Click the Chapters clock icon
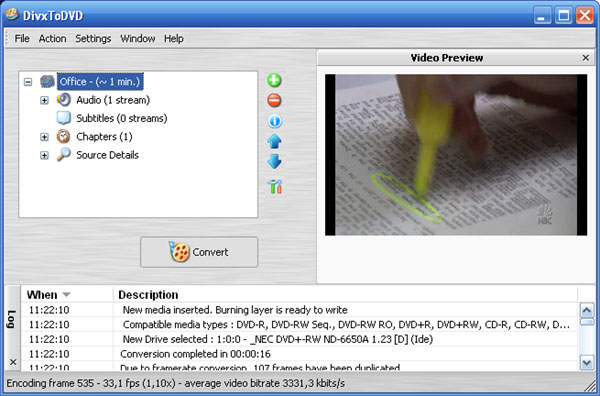Screen dimensions: 600x396 [x=64, y=137]
